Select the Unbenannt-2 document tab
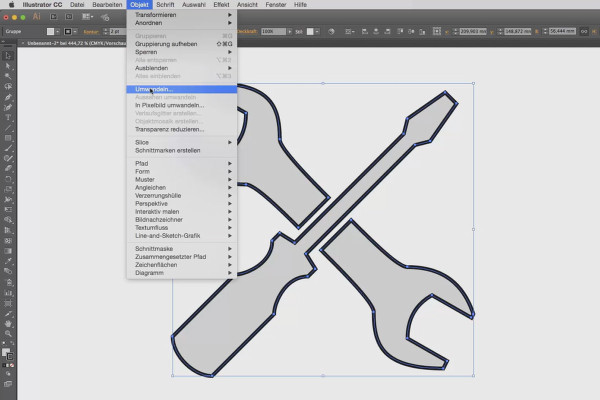The image size is (600, 400). 75,43
